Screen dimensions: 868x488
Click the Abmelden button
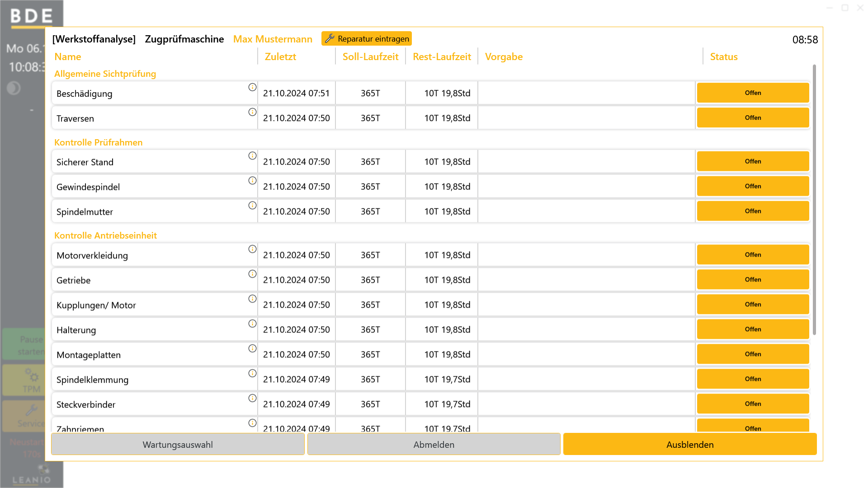click(434, 445)
